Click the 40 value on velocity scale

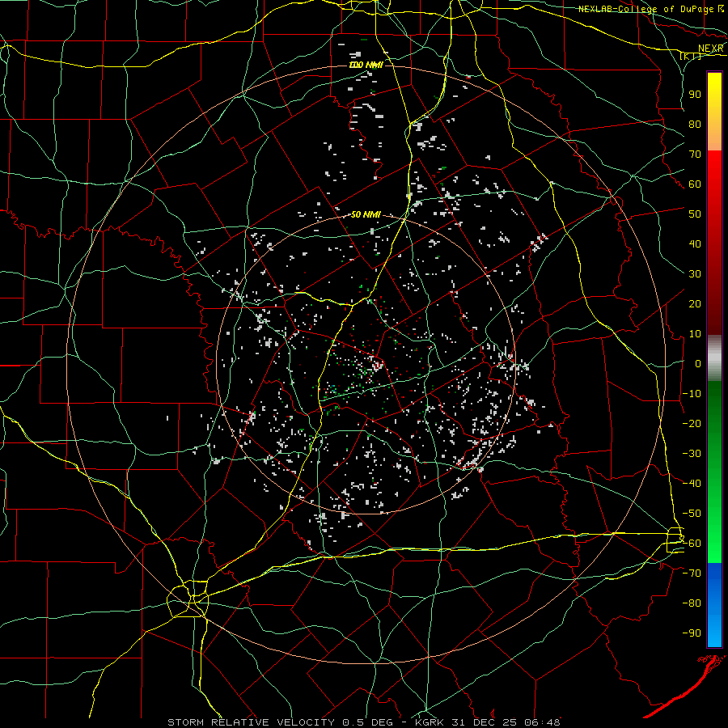pos(695,243)
